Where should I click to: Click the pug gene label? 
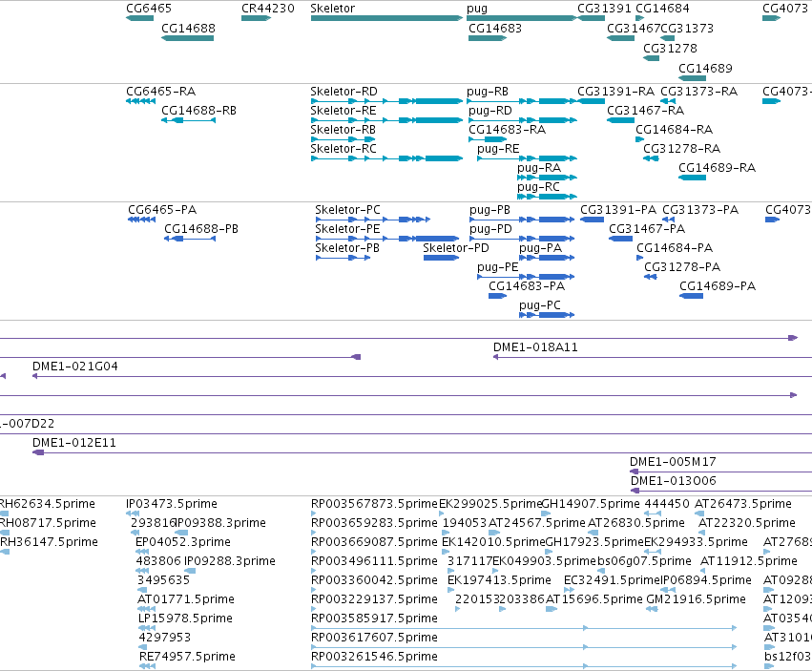[476, 9]
